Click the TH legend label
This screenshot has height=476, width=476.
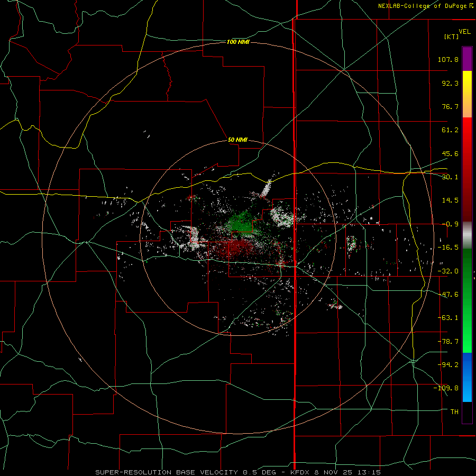[x=454, y=411]
